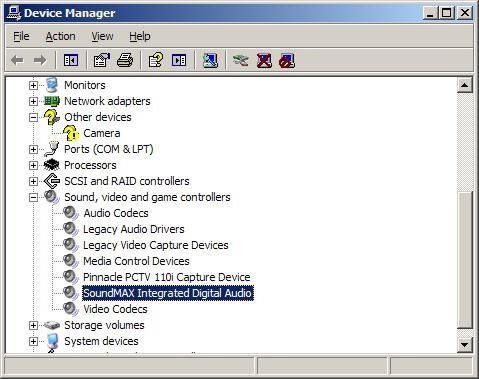Click Scan for hardware changes icon

click(210, 60)
